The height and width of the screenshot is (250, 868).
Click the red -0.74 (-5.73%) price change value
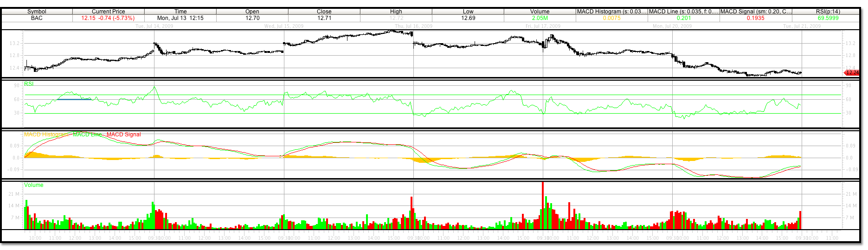point(116,18)
